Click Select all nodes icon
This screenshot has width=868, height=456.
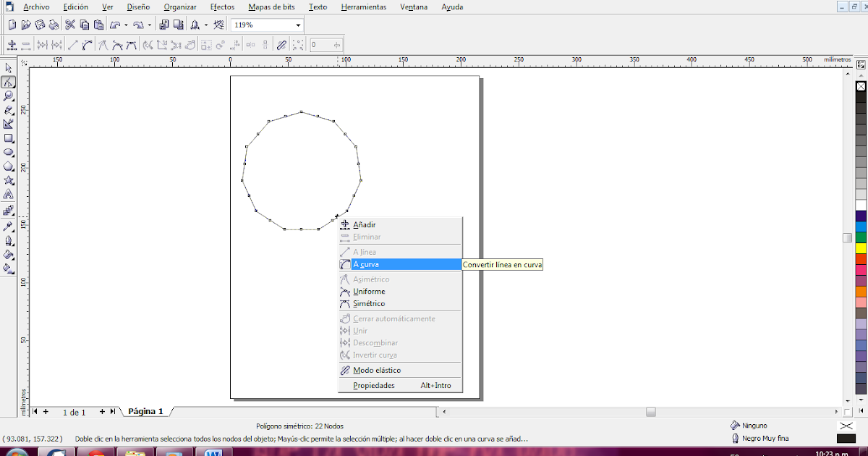297,45
